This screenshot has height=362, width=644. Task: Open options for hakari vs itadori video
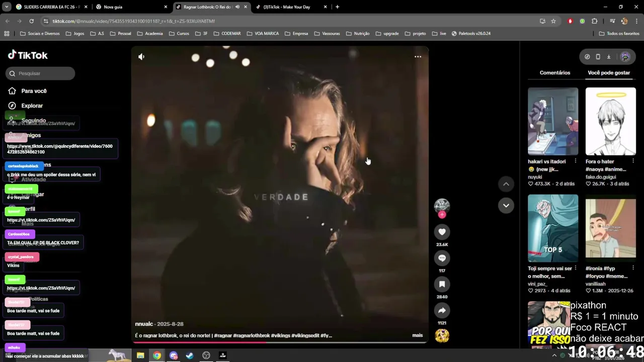575,161
